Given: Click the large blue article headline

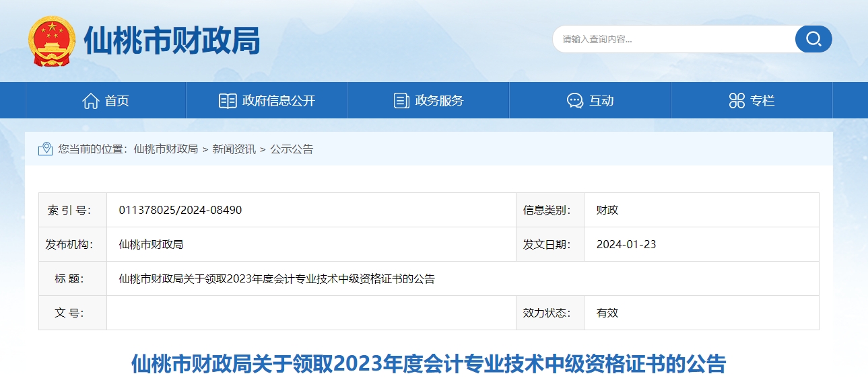Looking at the screenshot, I should [x=428, y=364].
